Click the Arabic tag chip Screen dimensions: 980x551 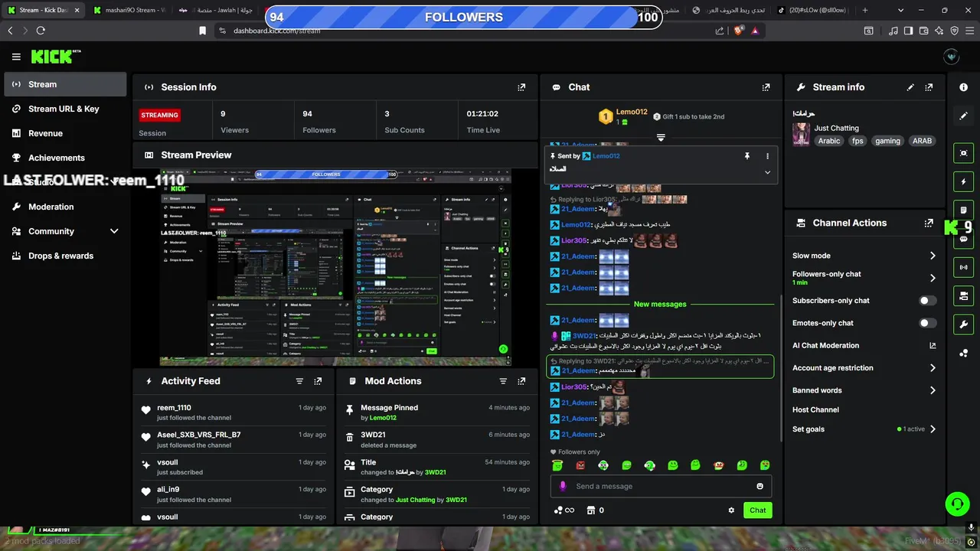829,141
